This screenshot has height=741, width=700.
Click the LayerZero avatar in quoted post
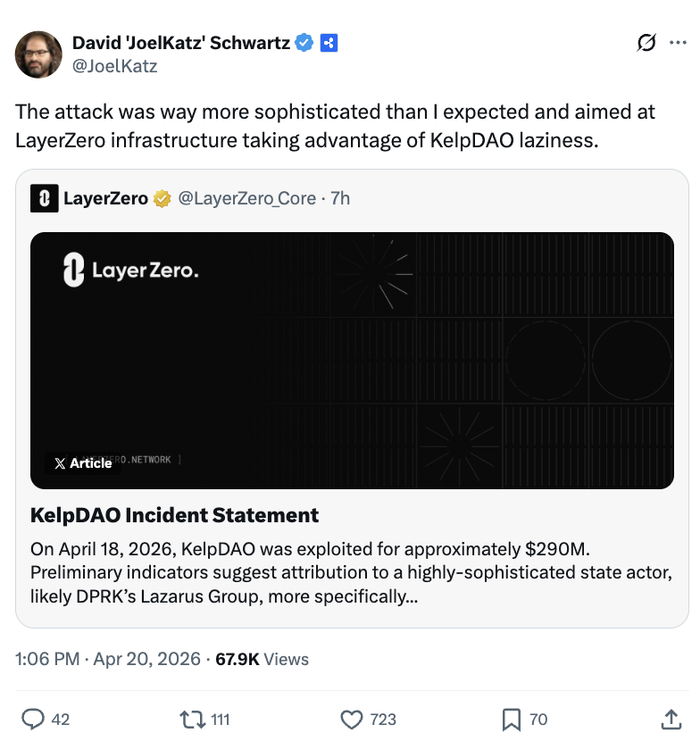(44, 199)
